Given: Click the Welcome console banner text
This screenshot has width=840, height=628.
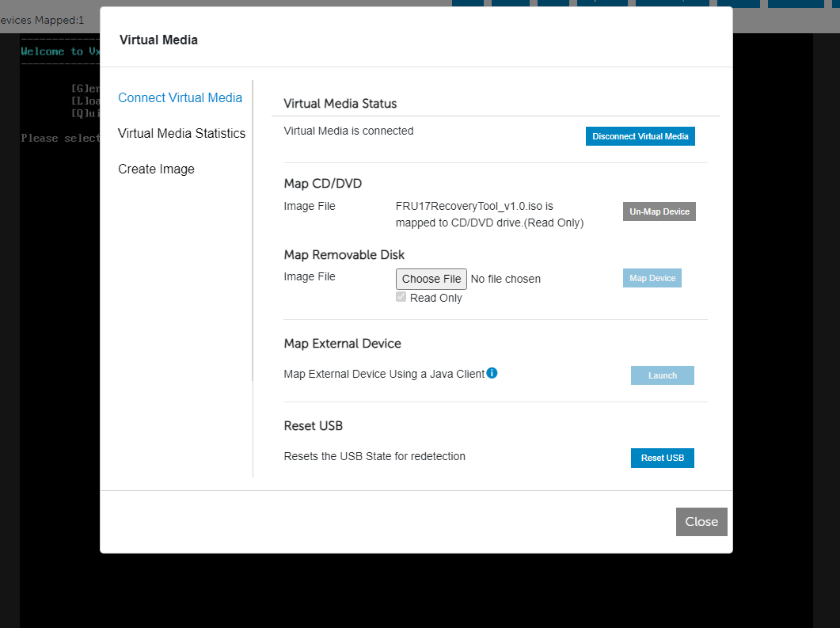Looking at the screenshot, I should pos(60,51).
